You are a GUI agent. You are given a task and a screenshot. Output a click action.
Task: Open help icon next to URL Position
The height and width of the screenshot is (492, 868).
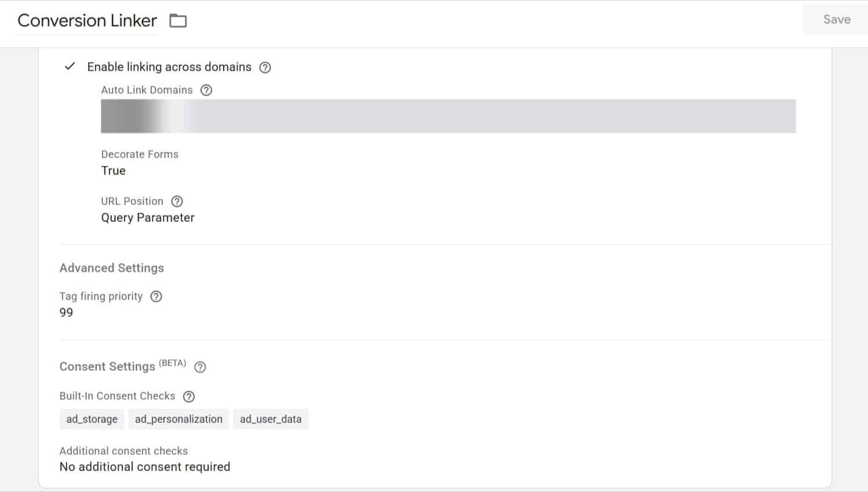pyautogui.click(x=177, y=202)
